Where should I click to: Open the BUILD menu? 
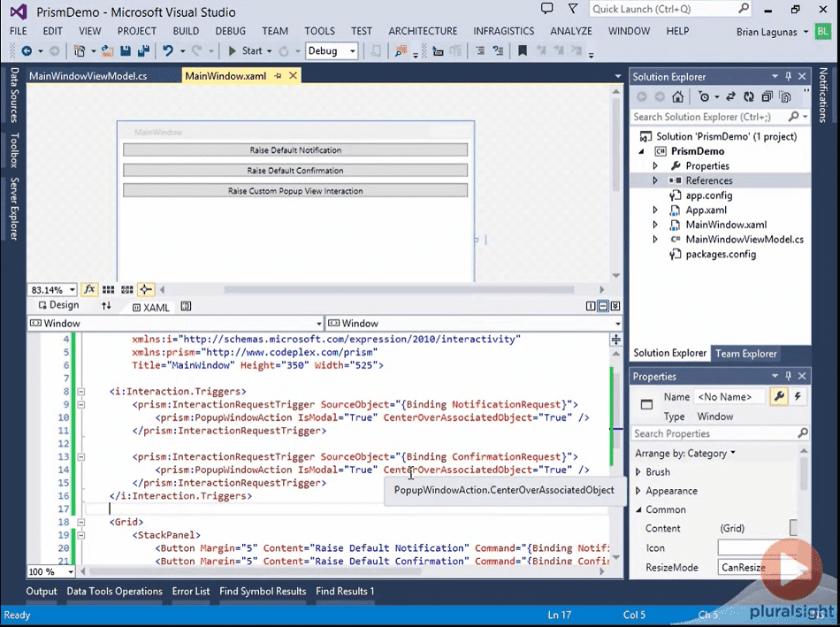pyautogui.click(x=186, y=31)
